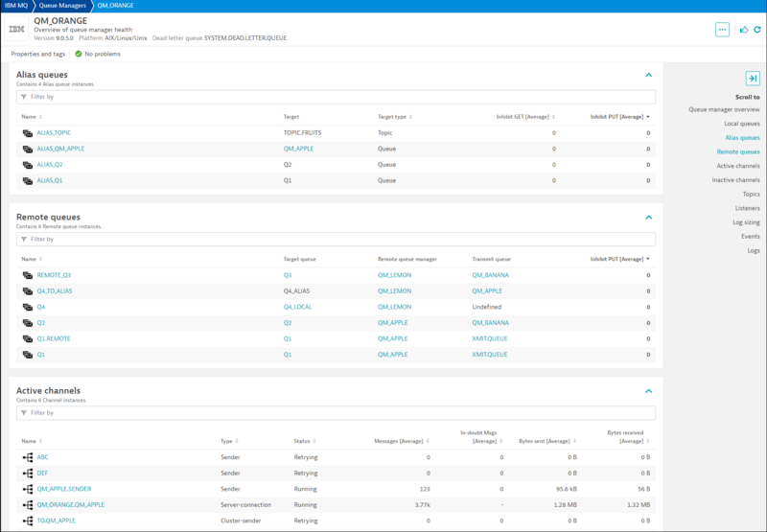This screenshot has height=532, width=767.
Task: Open the QM_LEMON remote queue manager link
Action: 393,275
